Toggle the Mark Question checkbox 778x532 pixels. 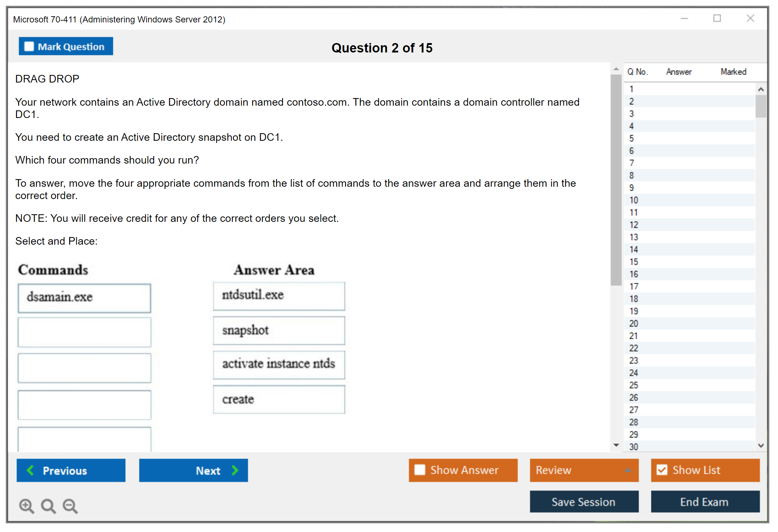(29, 46)
